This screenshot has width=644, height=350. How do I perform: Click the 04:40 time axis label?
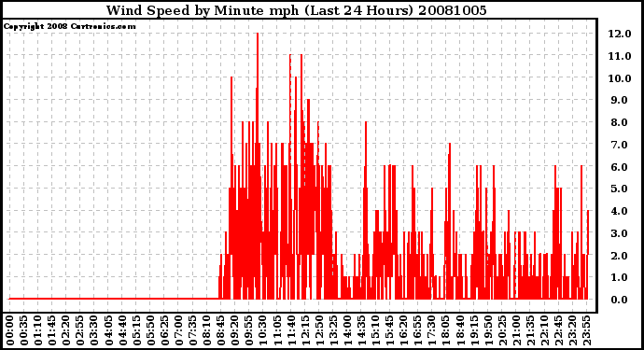[122, 330]
